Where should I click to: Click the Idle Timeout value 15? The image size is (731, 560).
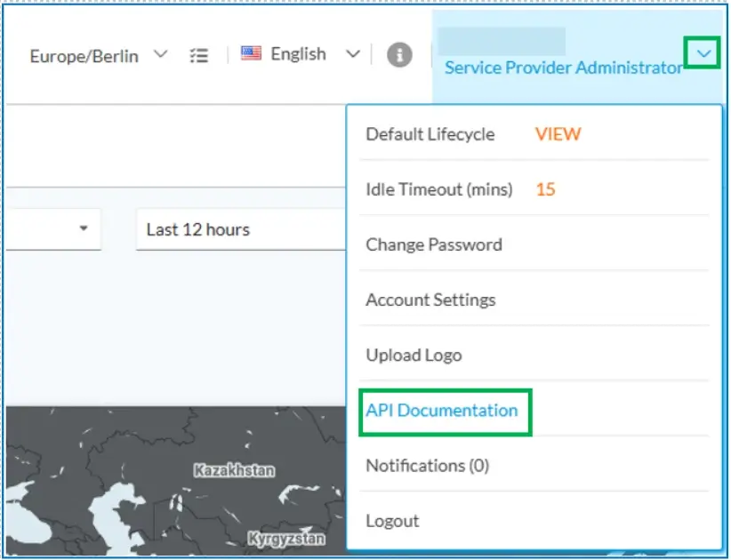pos(545,189)
